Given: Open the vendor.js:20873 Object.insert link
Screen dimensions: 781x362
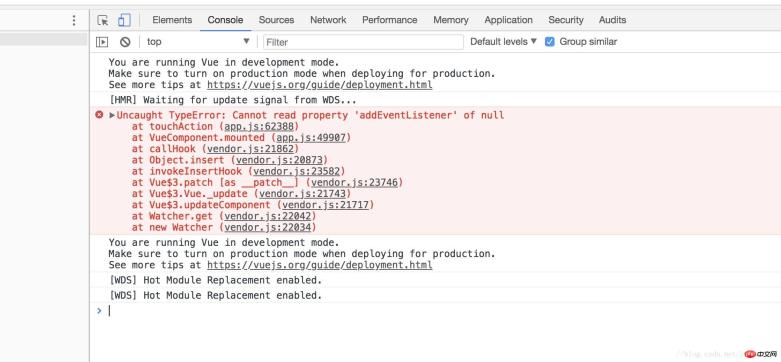Looking at the screenshot, I should (279, 160).
